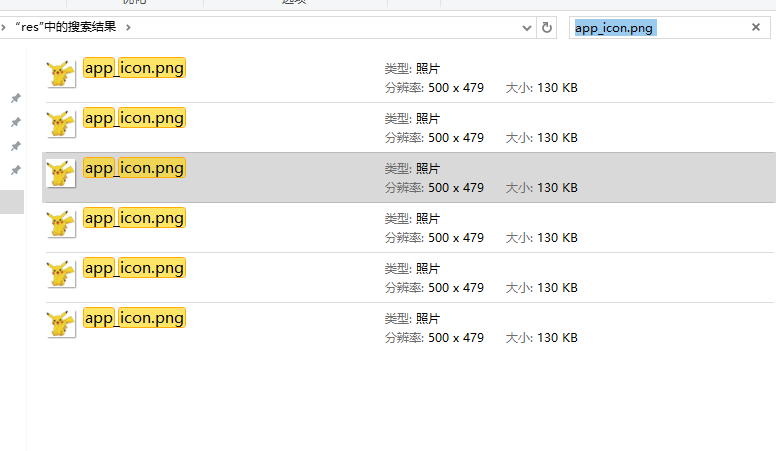776x451 pixels.
Task: Select the first Pikachu thumbnail
Action: (x=61, y=74)
